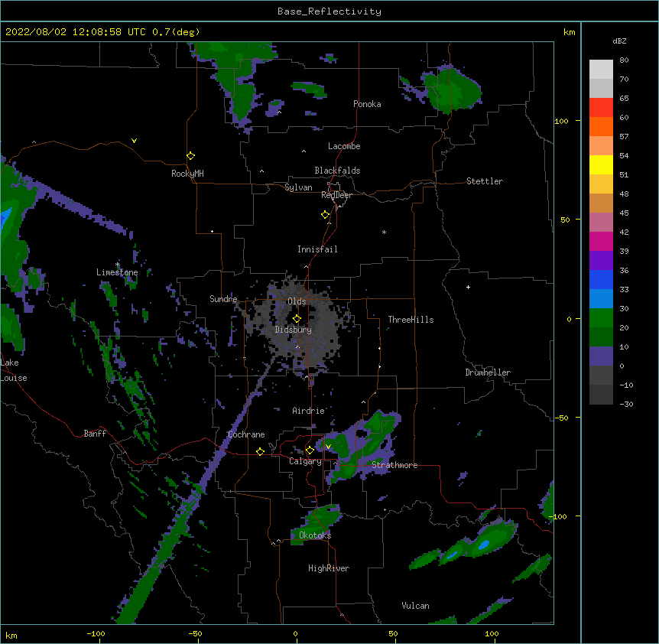Click the yellow V marker northwest of RockyMH
The image size is (659, 644).
pos(134,141)
